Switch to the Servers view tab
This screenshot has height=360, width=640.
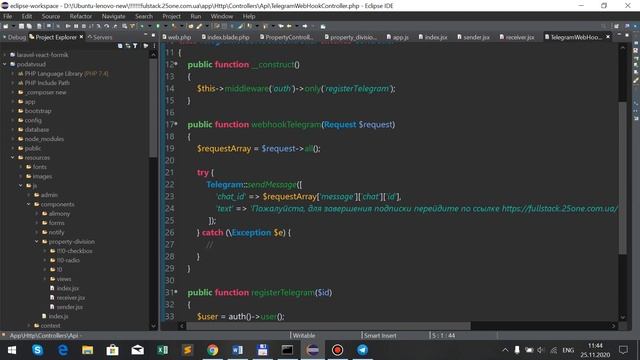100,37
